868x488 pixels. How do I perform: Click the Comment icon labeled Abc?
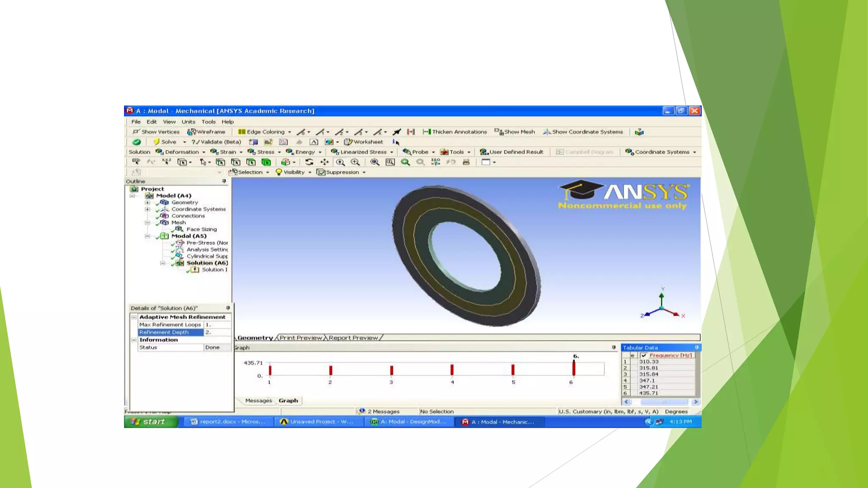pos(268,142)
